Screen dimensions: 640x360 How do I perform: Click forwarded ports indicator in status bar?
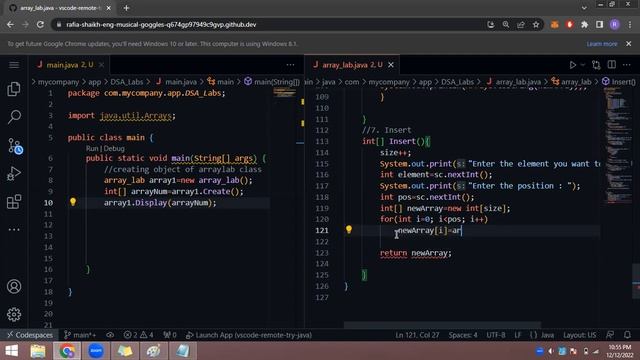[x=170, y=335]
